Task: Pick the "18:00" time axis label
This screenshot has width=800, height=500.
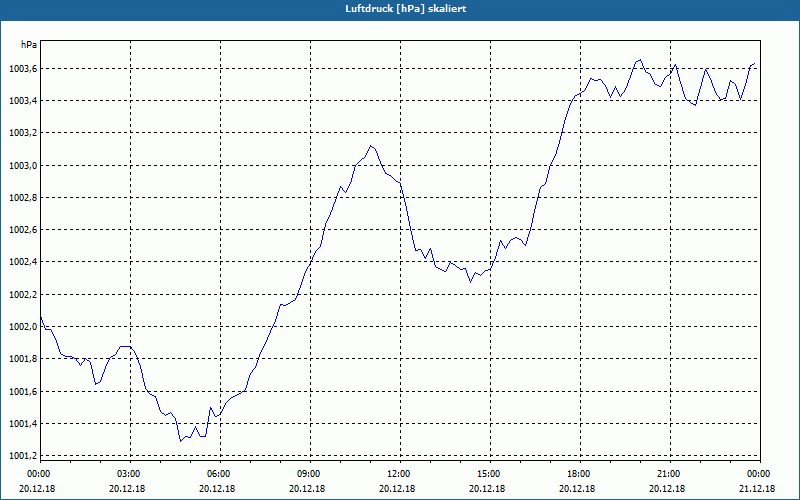Action: [578, 474]
